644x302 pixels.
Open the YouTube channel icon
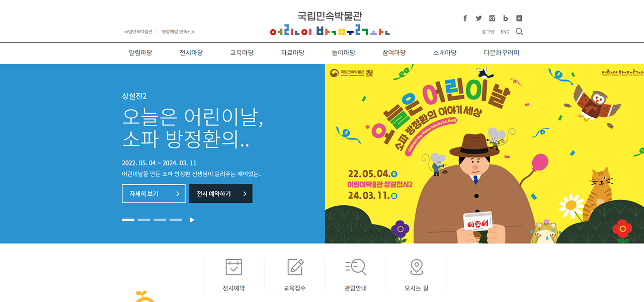coord(519,18)
